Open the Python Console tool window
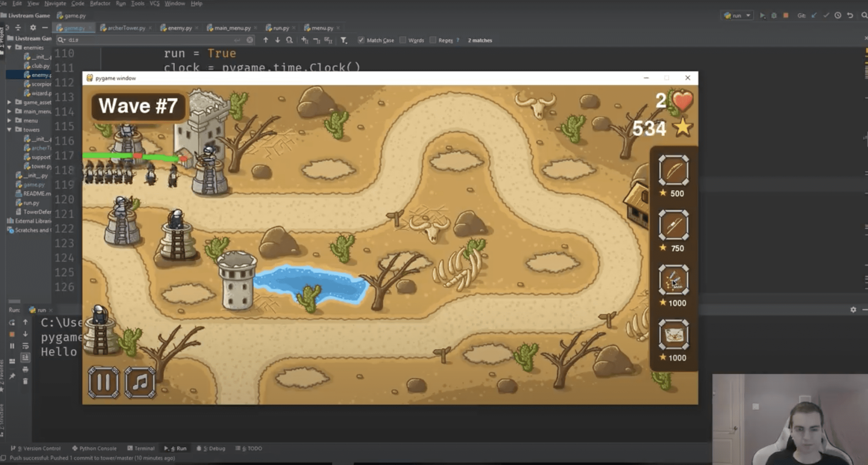Image resolution: width=868 pixels, height=465 pixels. 94,448
